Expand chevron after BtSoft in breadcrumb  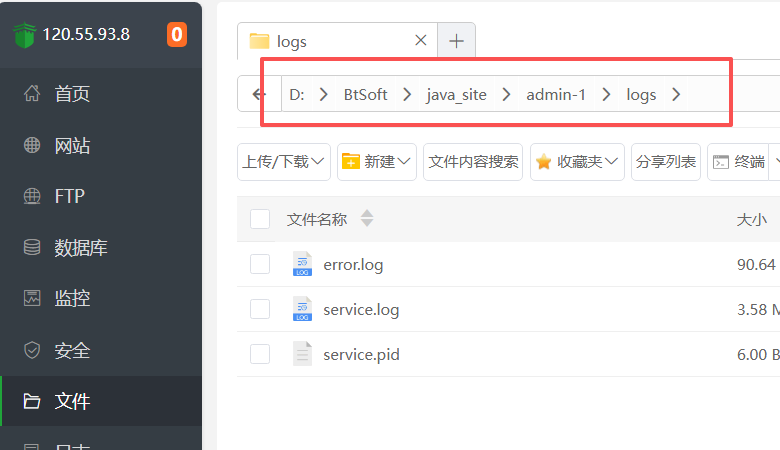(x=407, y=94)
